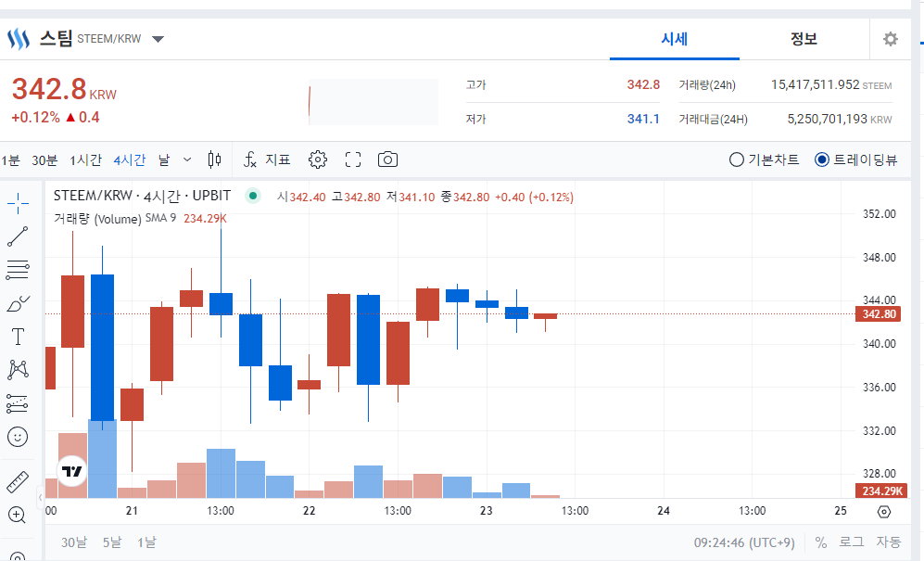924x561 pixels.
Task: Open chart settings gear in toolbar
Action: 318,159
